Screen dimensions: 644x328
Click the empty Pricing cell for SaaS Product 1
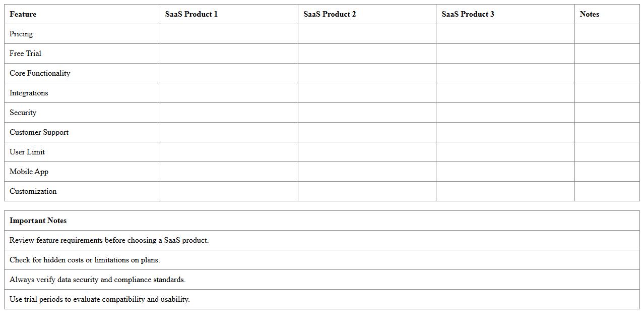click(x=229, y=34)
